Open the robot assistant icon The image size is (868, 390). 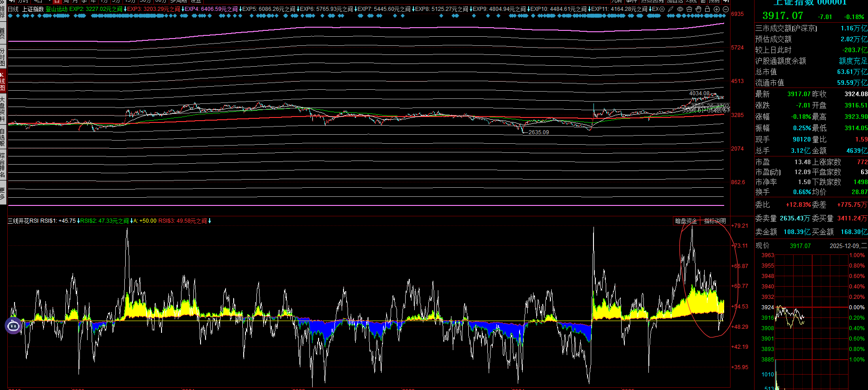(13, 325)
